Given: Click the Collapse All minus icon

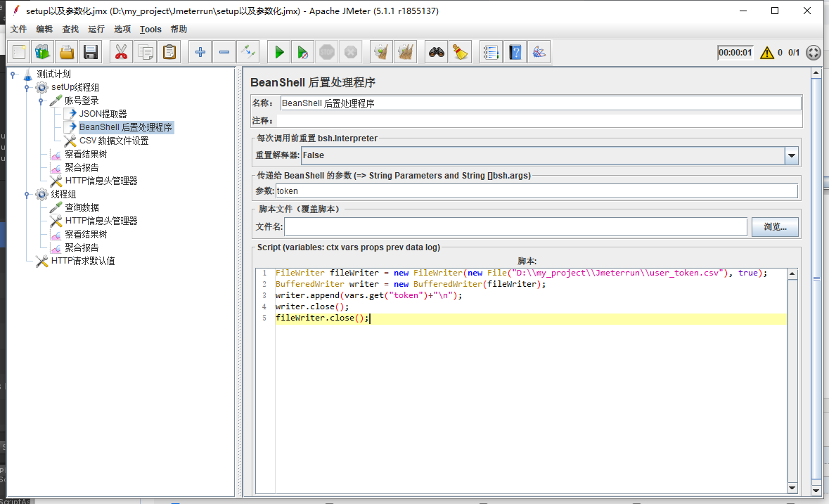Looking at the screenshot, I should [x=224, y=52].
